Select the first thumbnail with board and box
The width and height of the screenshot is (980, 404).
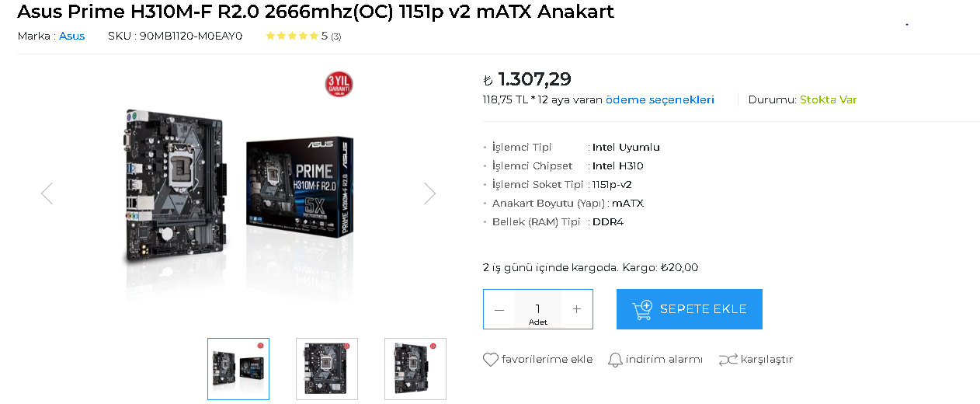click(x=238, y=369)
